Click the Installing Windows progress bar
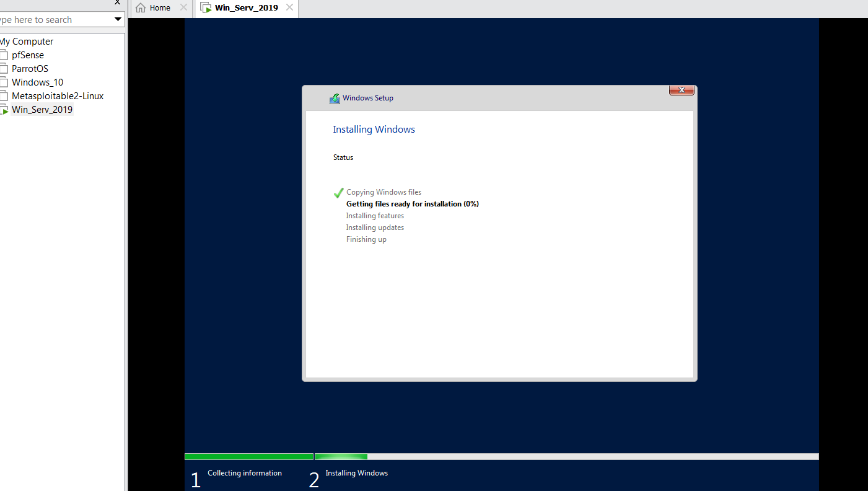This screenshot has height=491, width=868. 567,456
